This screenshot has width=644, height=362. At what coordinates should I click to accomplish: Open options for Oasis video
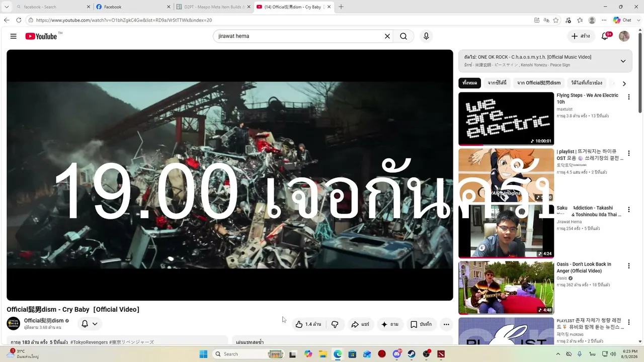point(628,266)
